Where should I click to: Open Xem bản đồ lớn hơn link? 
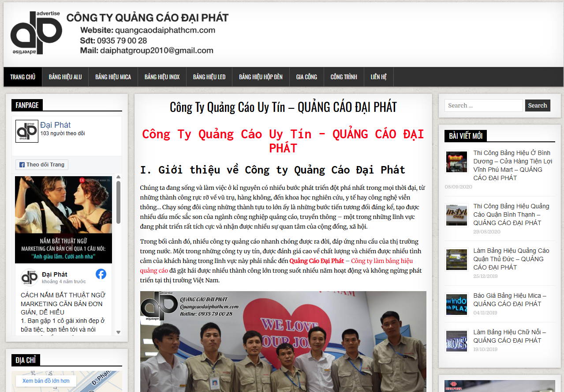click(x=46, y=381)
